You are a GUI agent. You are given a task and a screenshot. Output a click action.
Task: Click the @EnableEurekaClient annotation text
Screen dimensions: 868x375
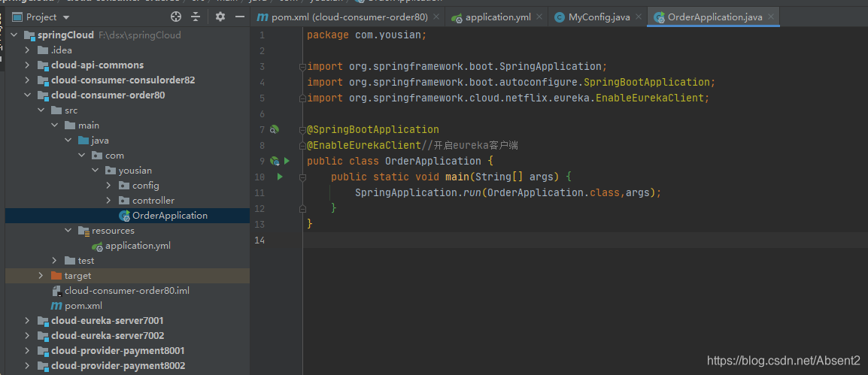(x=364, y=146)
